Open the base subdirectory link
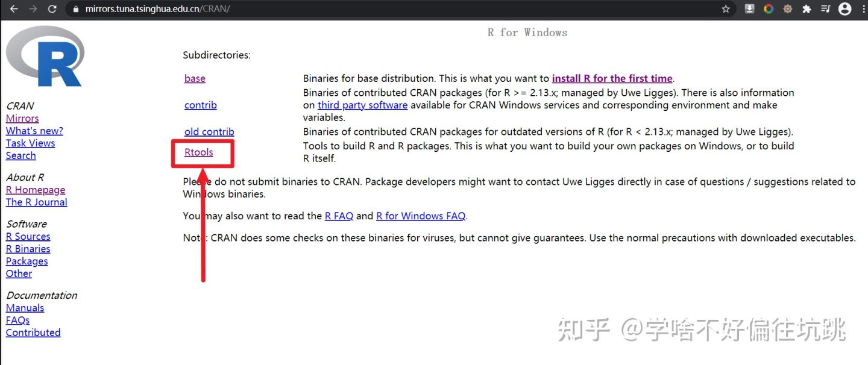This screenshot has height=365, width=868. [x=194, y=78]
